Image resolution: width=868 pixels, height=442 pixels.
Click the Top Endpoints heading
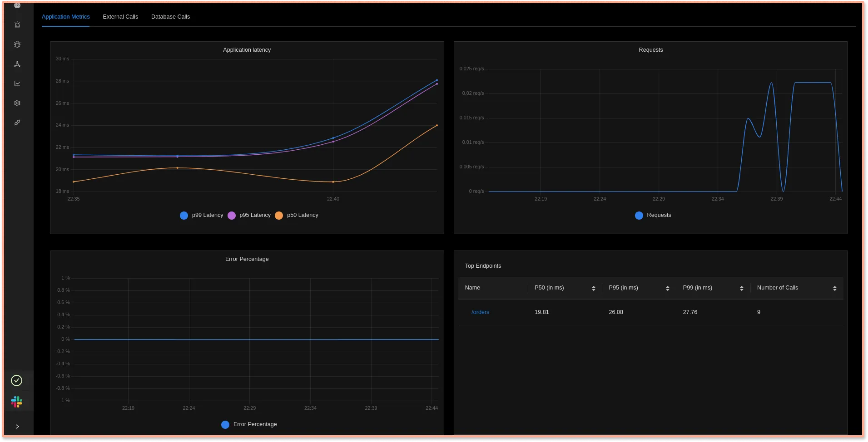coord(483,266)
